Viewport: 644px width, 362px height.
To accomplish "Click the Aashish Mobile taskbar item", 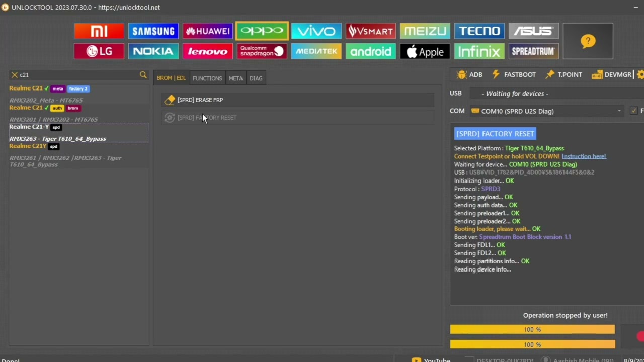I will (x=577, y=359).
